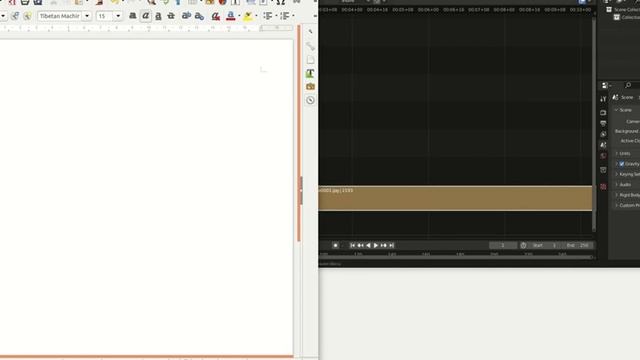This screenshot has width=640, height=360.
Task: Jump to start frame in Blender
Action: coord(352,245)
